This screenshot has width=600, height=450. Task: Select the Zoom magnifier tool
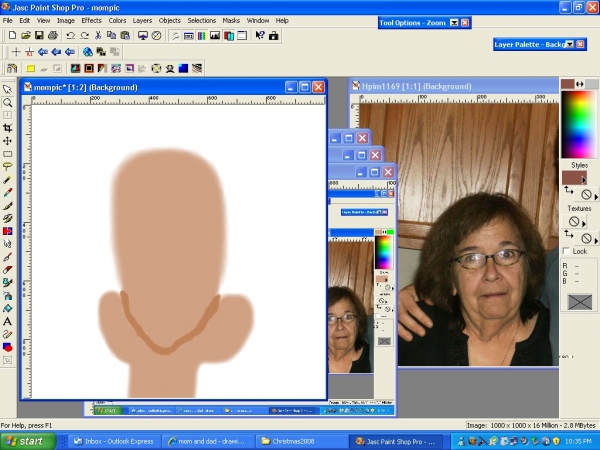click(x=7, y=103)
